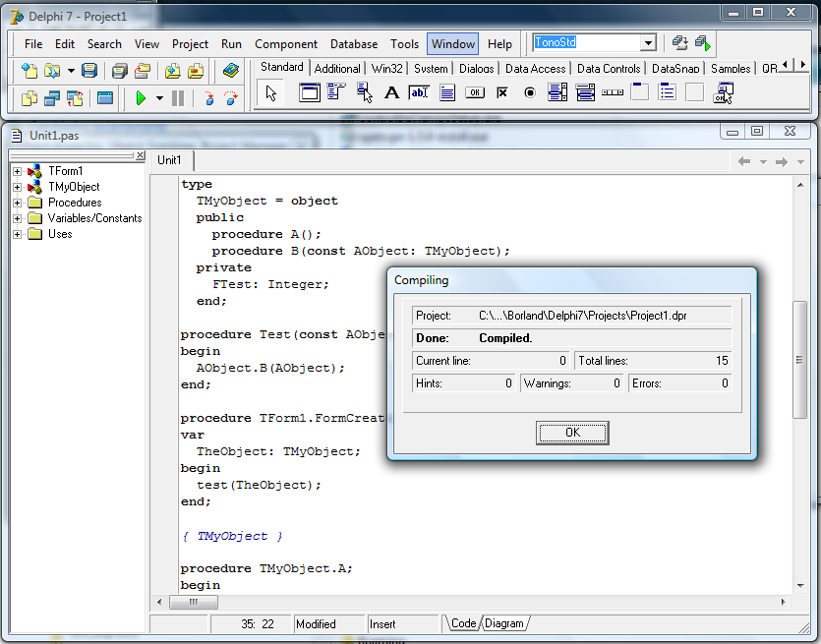The height and width of the screenshot is (644, 821).
Task: Select the GroupBox component icon
Action: [x=639, y=93]
